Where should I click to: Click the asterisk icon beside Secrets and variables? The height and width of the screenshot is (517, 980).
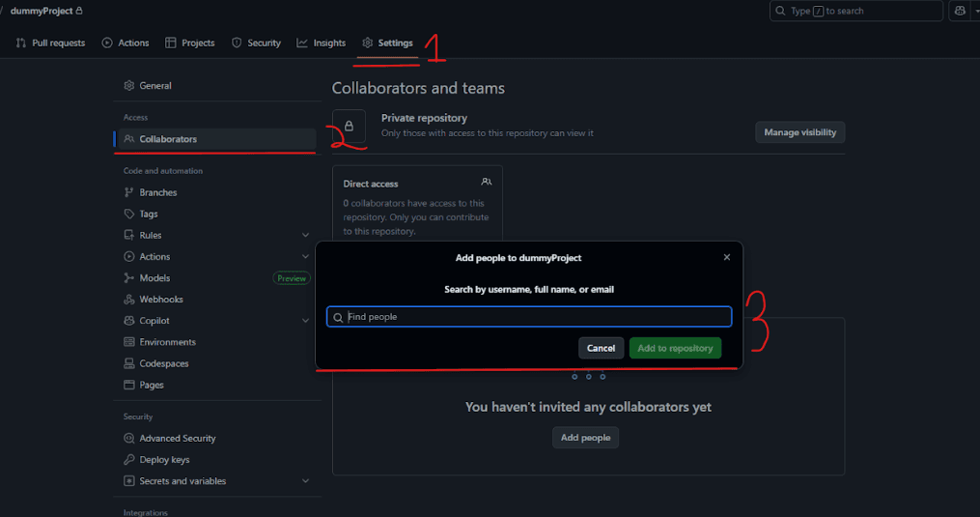click(128, 480)
